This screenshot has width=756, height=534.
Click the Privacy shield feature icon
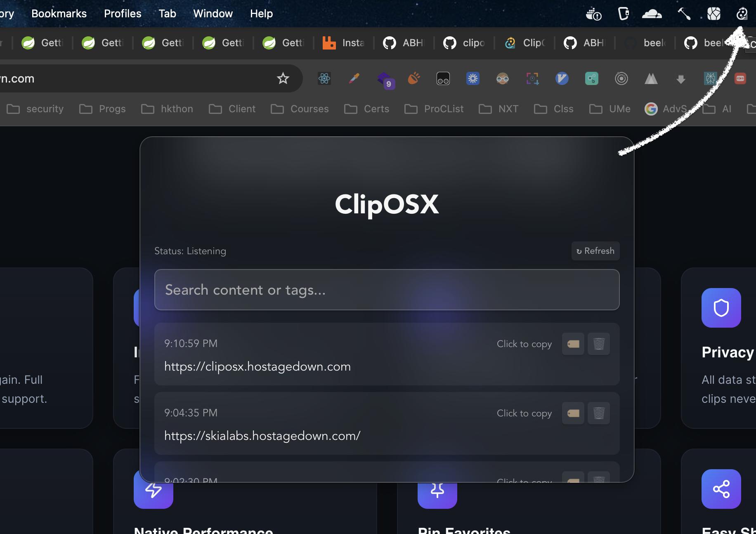[x=721, y=308]
